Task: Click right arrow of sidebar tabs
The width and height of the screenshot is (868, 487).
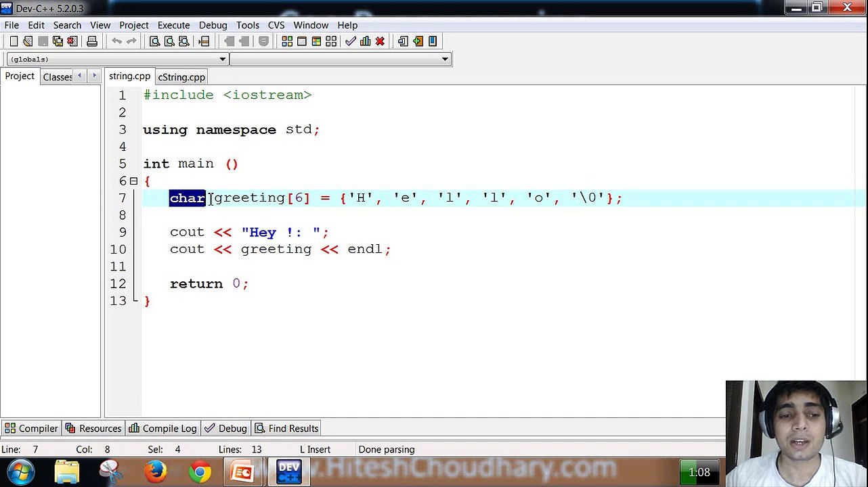Action: coord(94,76)
